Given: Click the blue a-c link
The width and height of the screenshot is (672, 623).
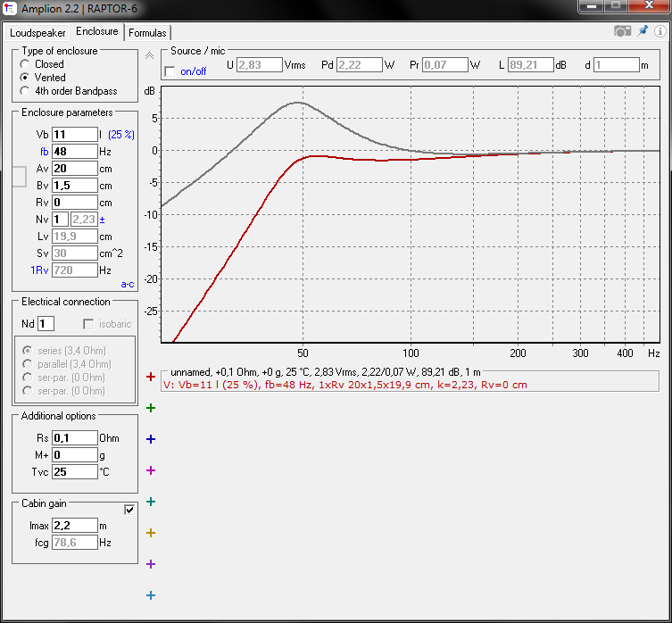Looking at the screenshot, I should 128,284.
